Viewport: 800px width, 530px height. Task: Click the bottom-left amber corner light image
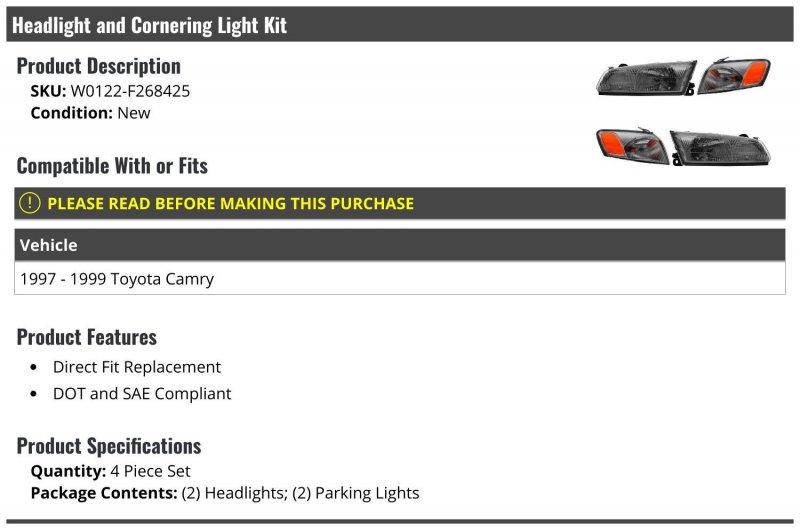click(x=632, y=145)
